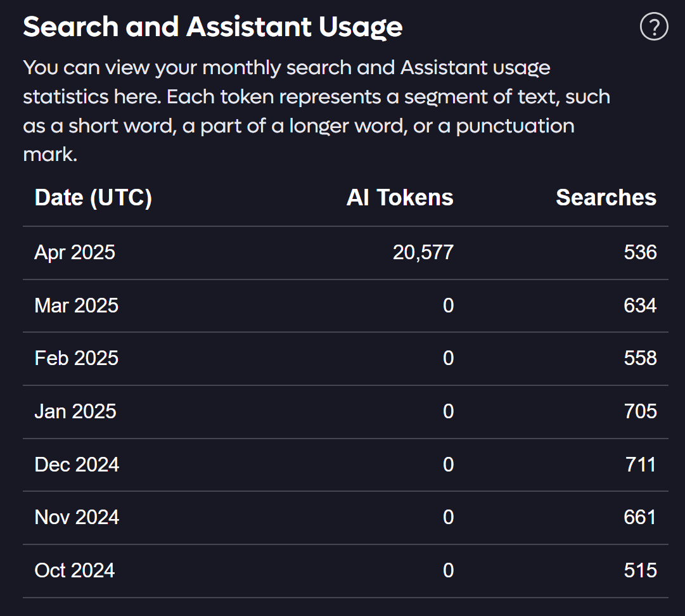This screenshot has height=616, width=685.
Task: Click the 661 searches value
Action: (x=640, y=517)
